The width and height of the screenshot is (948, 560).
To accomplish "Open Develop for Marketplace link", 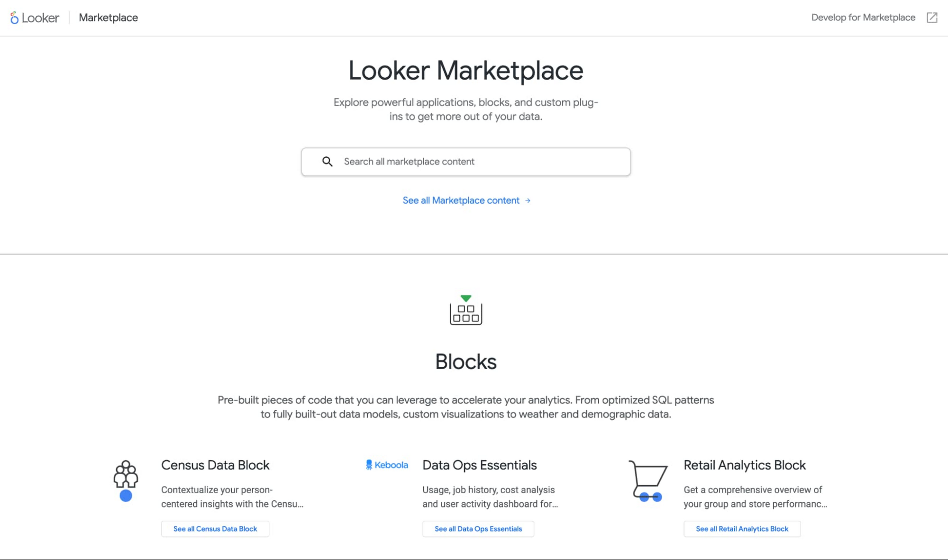I will tap(863, 18).
